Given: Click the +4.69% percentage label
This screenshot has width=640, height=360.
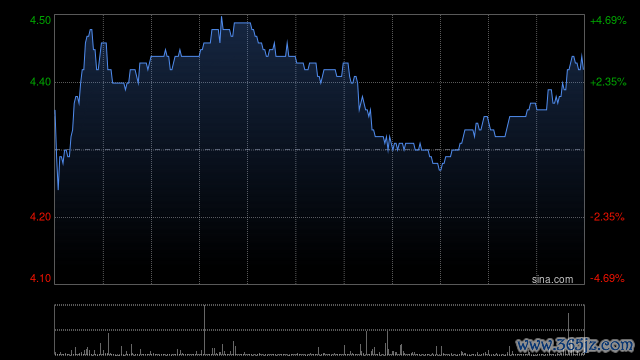Looking at the screenshot, I should point(608,20).
